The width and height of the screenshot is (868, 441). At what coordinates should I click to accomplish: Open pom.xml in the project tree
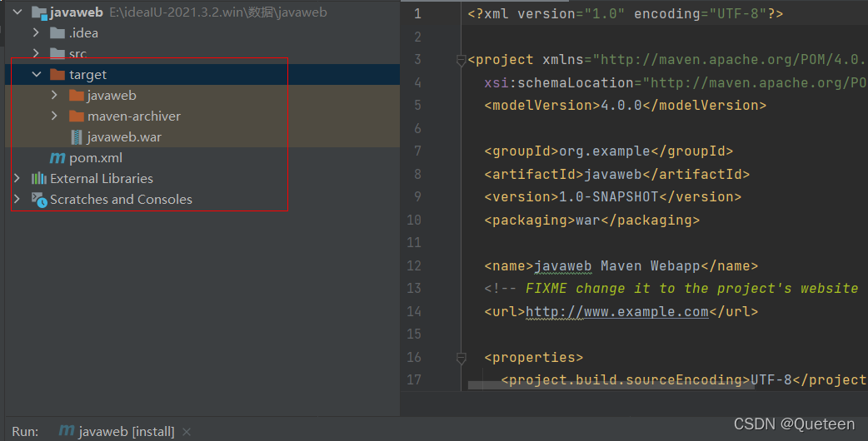(96, 158)
